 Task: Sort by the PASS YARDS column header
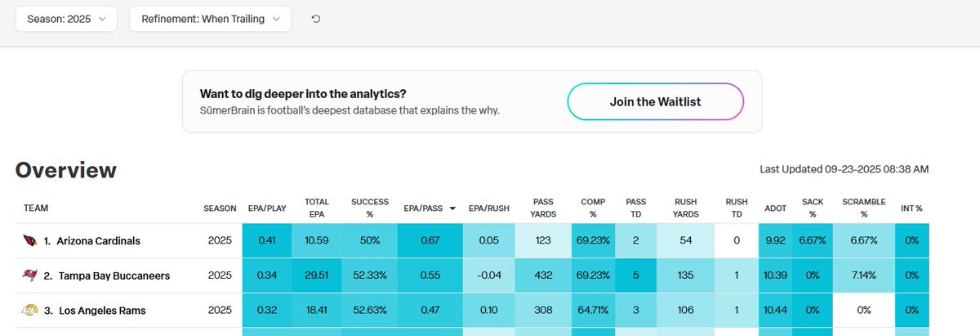click(543, 208)
